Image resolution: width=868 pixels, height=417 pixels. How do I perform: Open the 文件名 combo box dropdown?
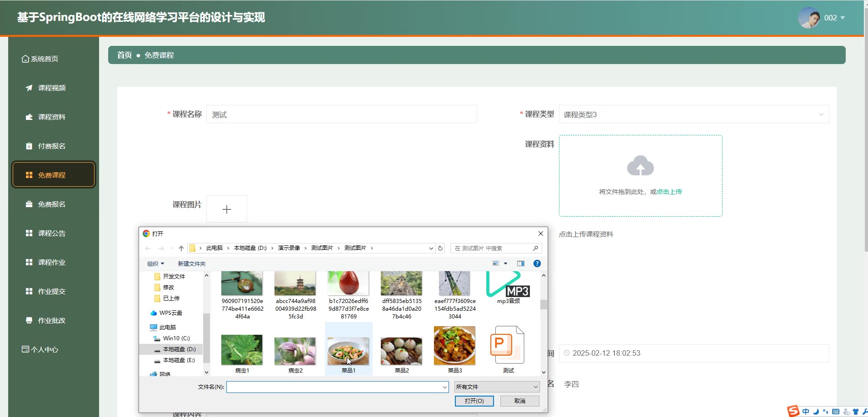pos(444,387)
